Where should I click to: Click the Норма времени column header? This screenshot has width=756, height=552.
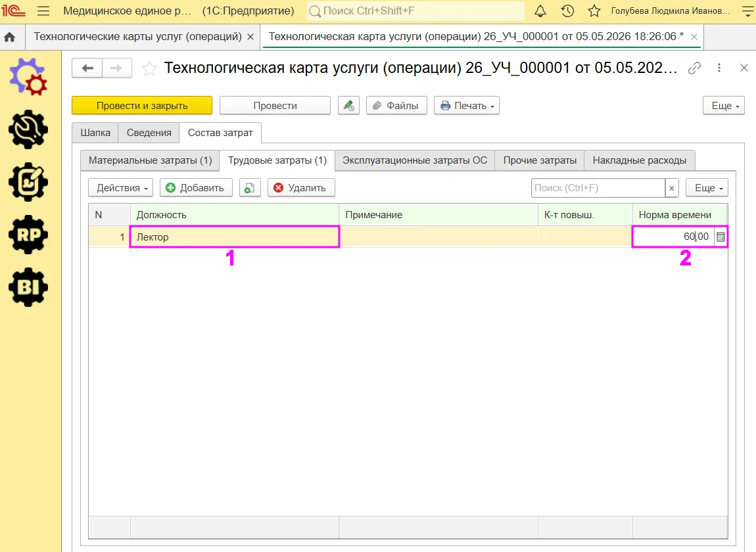pyautogui.click(x=680, y=215)
